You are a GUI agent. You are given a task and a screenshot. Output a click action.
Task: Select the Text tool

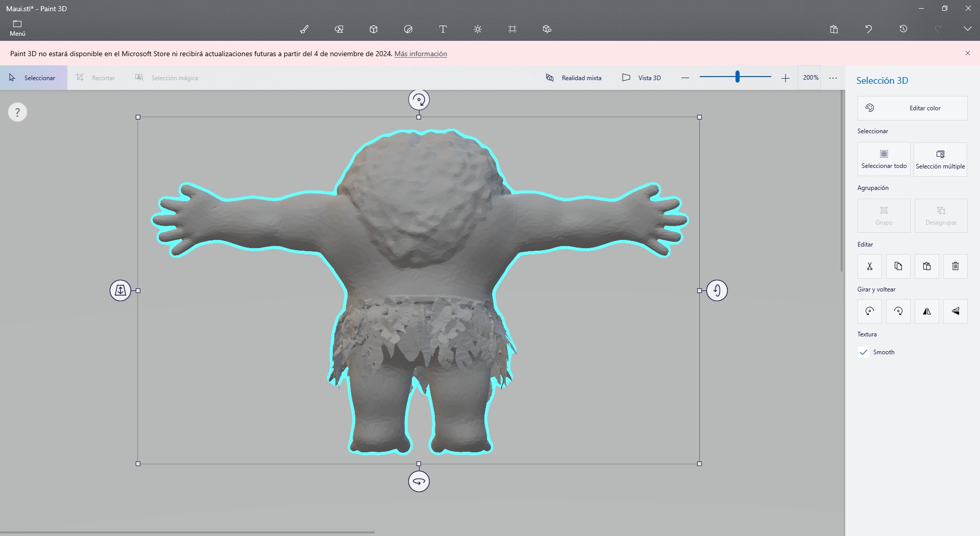[x=443, y=29]
